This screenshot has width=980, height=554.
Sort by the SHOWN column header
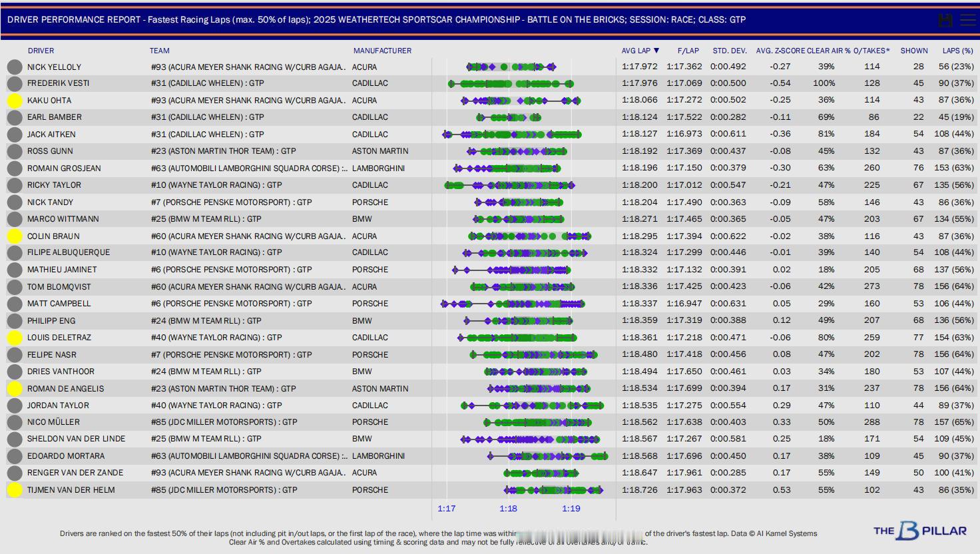pyautogui.click(x=914, y=51)
